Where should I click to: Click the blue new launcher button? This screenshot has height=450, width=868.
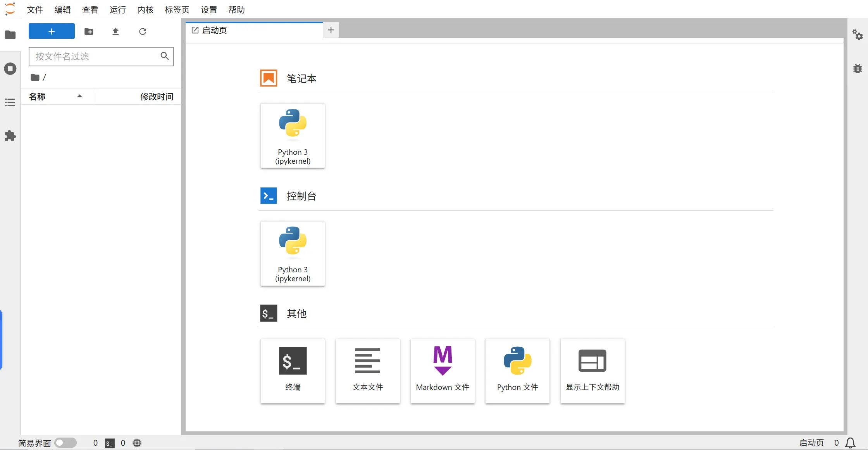[x=52, y=31]
